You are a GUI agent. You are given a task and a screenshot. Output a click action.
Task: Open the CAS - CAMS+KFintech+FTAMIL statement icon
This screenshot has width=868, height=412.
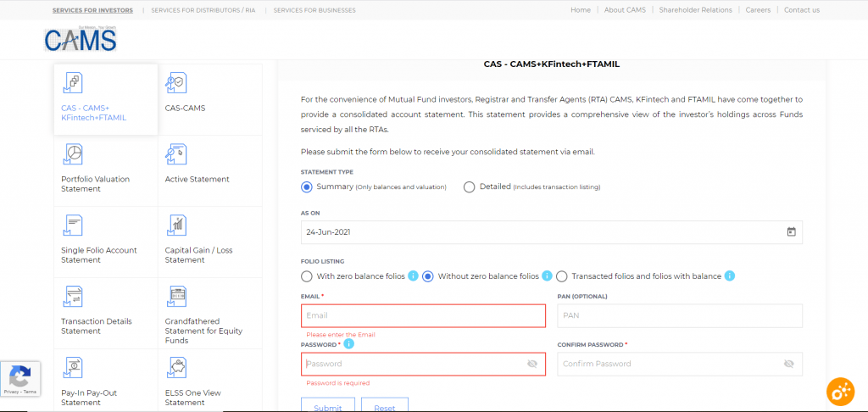[73, 82]
